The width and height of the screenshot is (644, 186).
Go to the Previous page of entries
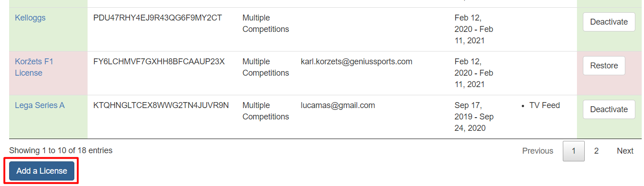click(537, 151)
